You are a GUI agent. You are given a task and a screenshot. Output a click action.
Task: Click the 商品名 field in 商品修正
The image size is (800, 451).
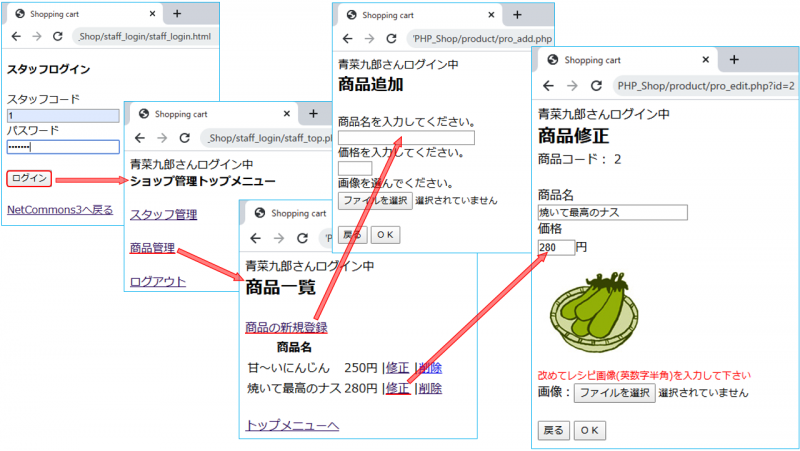pos(612,213)
